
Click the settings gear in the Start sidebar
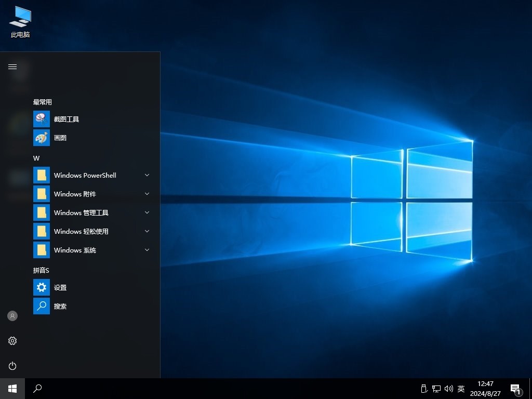coord(12,341)
